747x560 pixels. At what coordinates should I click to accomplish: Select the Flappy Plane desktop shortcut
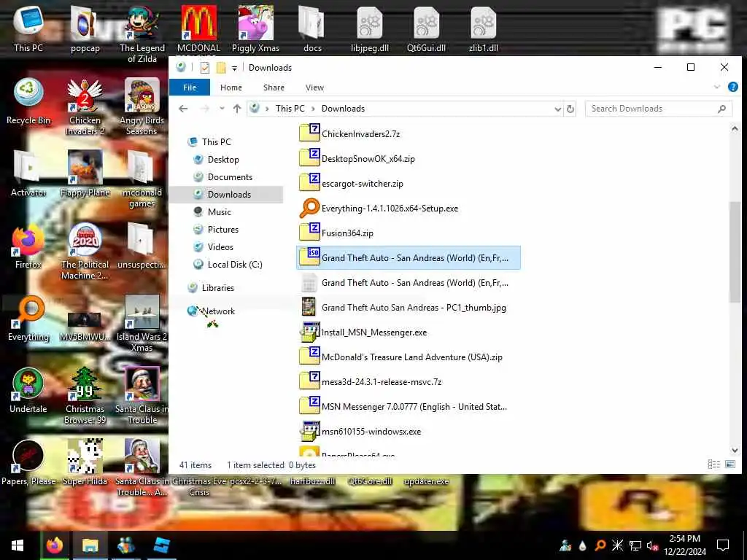(85, 174)
